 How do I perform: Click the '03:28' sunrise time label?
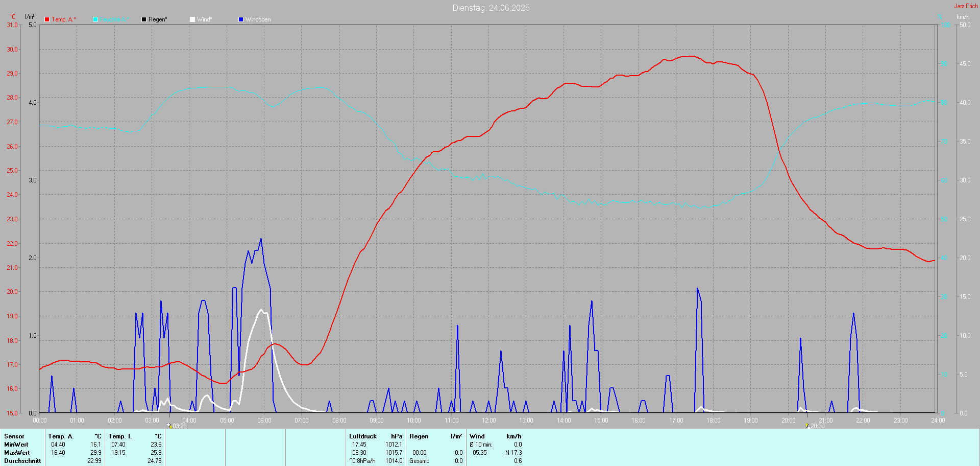pyautogui.click(x=180, y=426)
